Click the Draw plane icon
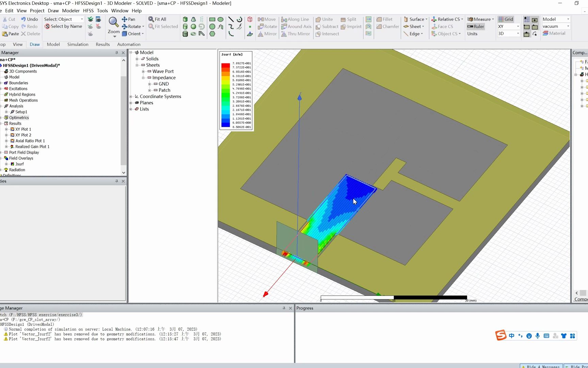The height and width of the screenshot is (368, 588). [250, 34]
